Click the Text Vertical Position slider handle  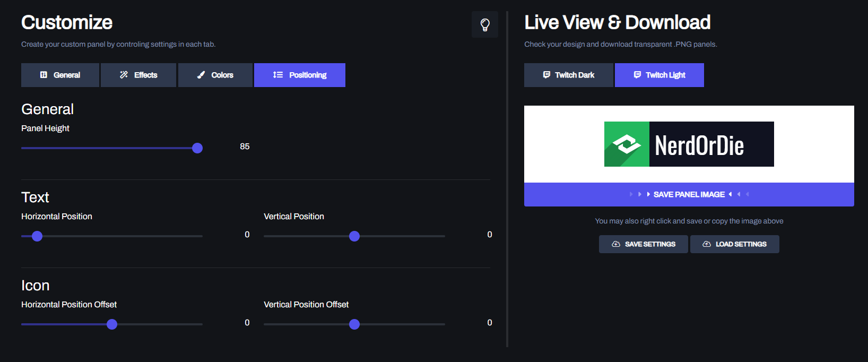[354, 236]
